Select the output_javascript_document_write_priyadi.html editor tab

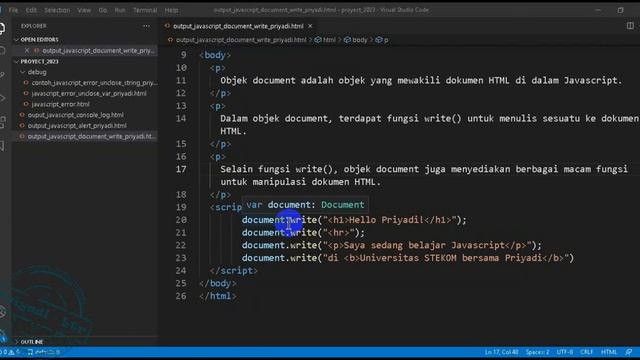[238, 26]
